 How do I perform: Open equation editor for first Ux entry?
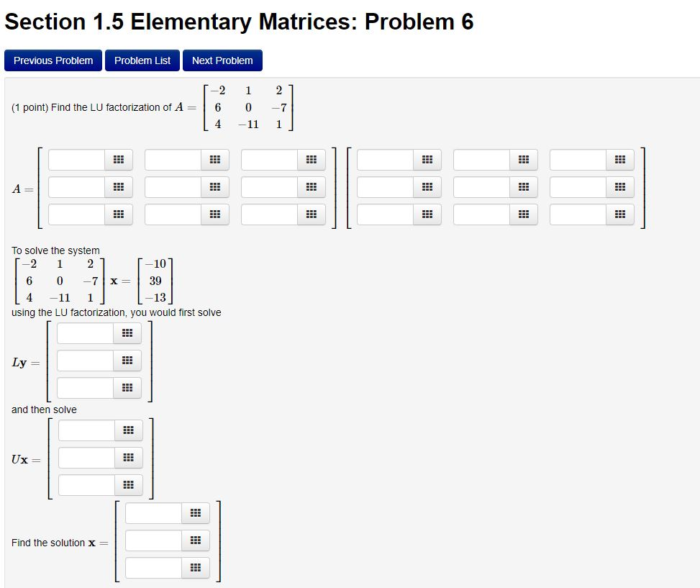[127, 430]
